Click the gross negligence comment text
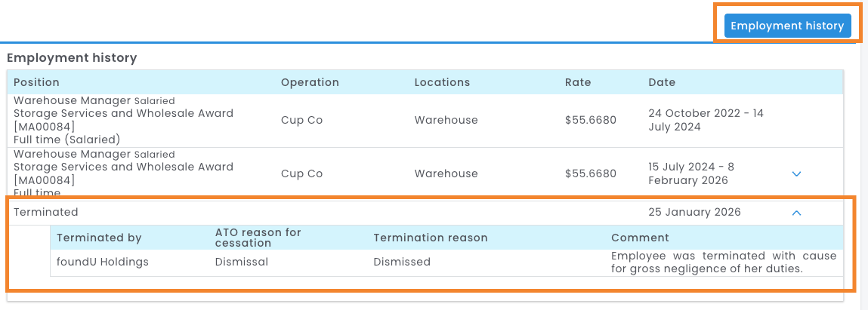 [x=723, y=262]
